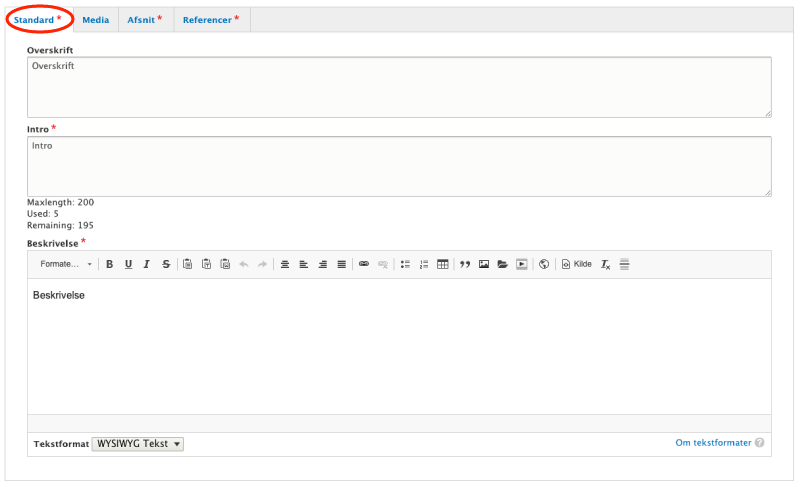Click in the Intro text area
800x487 pixels.
(x=399, y=166)
